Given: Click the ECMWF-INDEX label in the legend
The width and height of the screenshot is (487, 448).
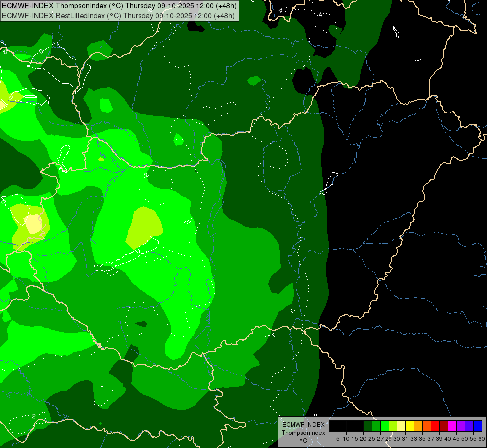Looking at the screenshot, I should 303,424.
